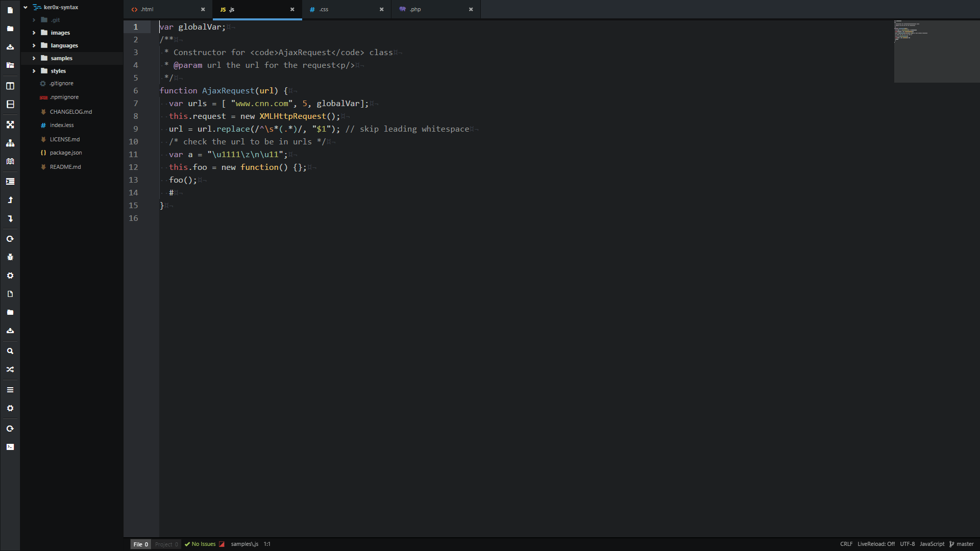980x551 pixels.
Task: Collapse the ker0x-syntax project root
Action: [x=26, y=7]
